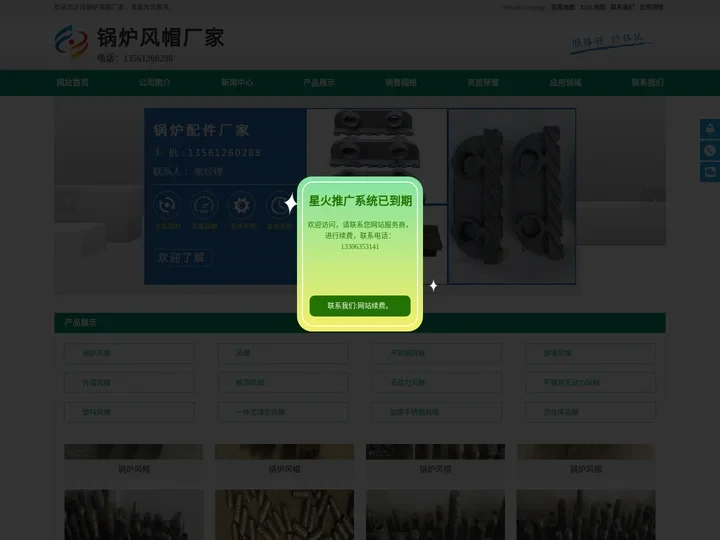Click the grate bar product image on banner right

[511, 195]
